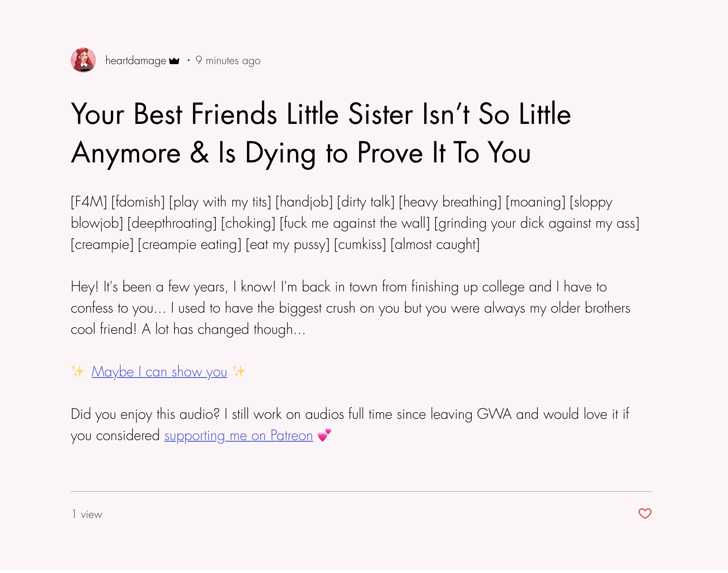Viewport: 728px width, 573px height.
Task: Click the [F4M] tag text
Action: [x=89, y=202]
